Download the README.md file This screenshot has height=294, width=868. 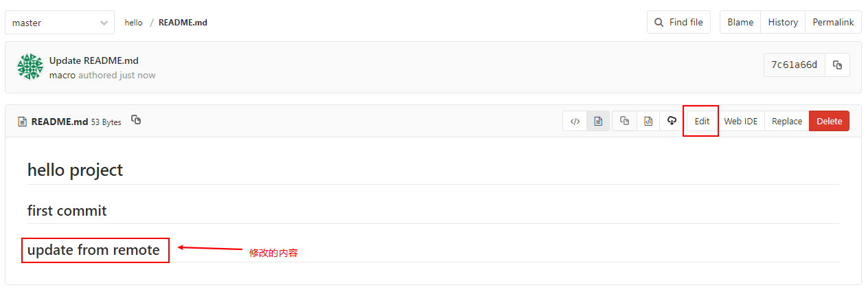pyautogui.click(x=672, y=122)
